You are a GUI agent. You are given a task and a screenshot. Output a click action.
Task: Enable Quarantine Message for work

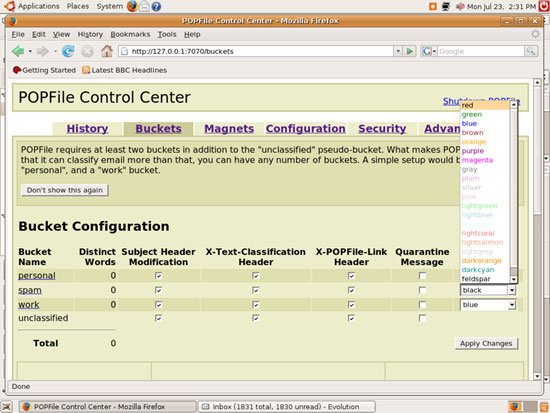pyautogui.click(x=422, y=305)
